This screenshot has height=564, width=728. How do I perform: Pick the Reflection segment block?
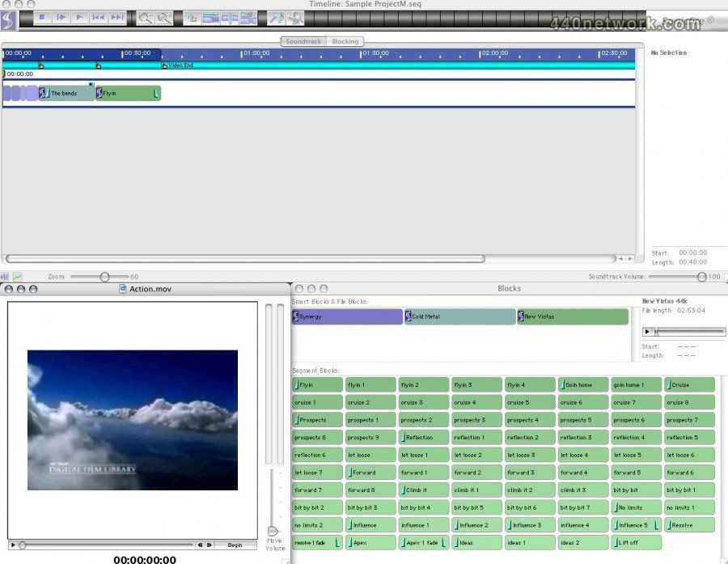pos(424,438)
